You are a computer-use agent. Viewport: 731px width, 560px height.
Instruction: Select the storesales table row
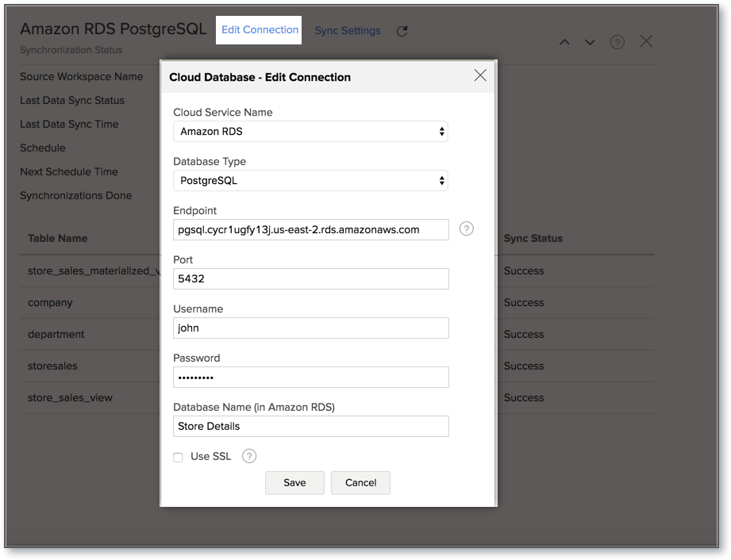(x=90, y=366)
